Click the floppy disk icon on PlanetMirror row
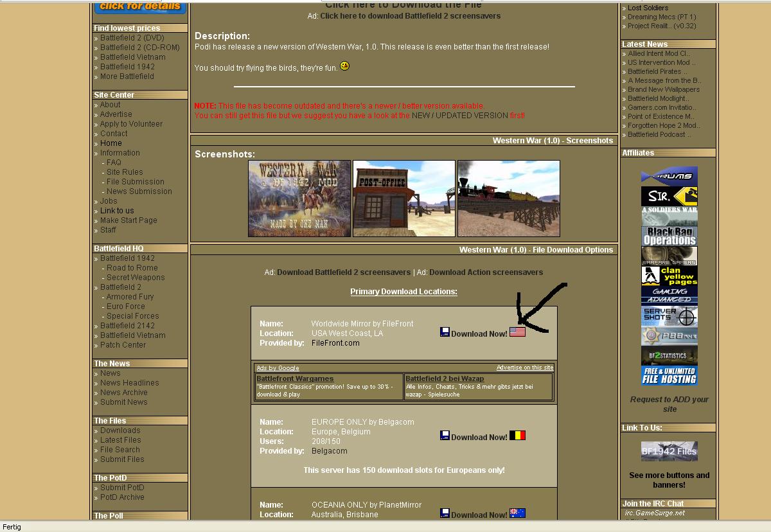Screen dimensions: 771x532 (445, 513)
